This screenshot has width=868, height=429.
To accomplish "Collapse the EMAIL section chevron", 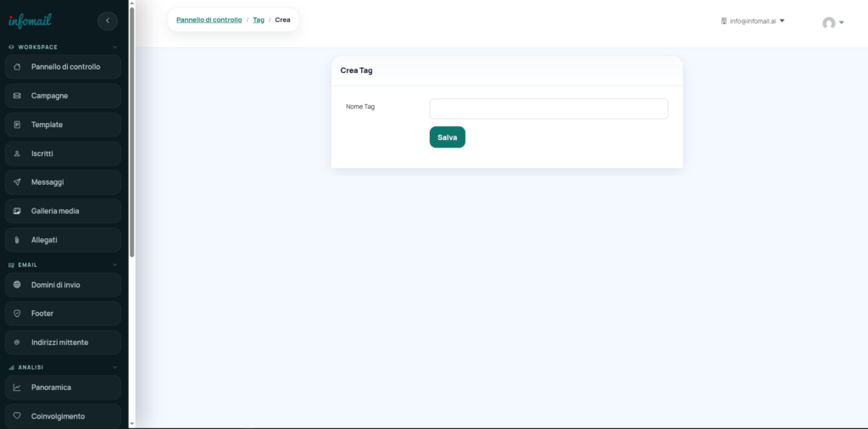I will 114,265.
